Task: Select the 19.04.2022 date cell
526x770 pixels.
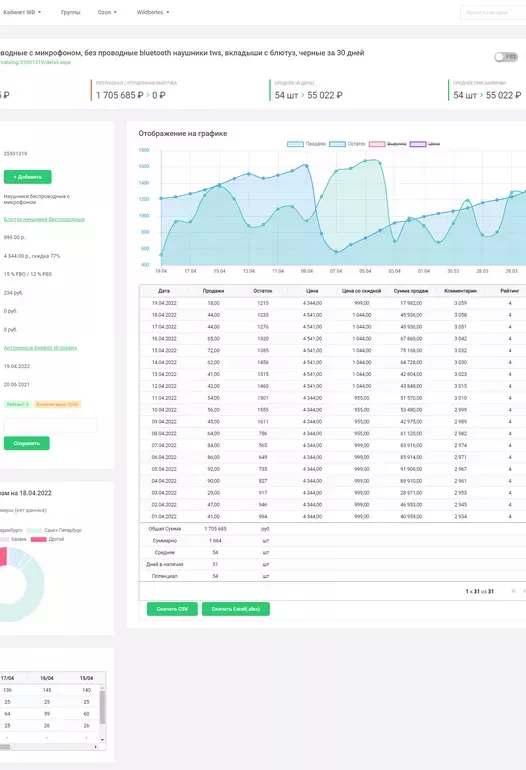Action: [164, 303]
